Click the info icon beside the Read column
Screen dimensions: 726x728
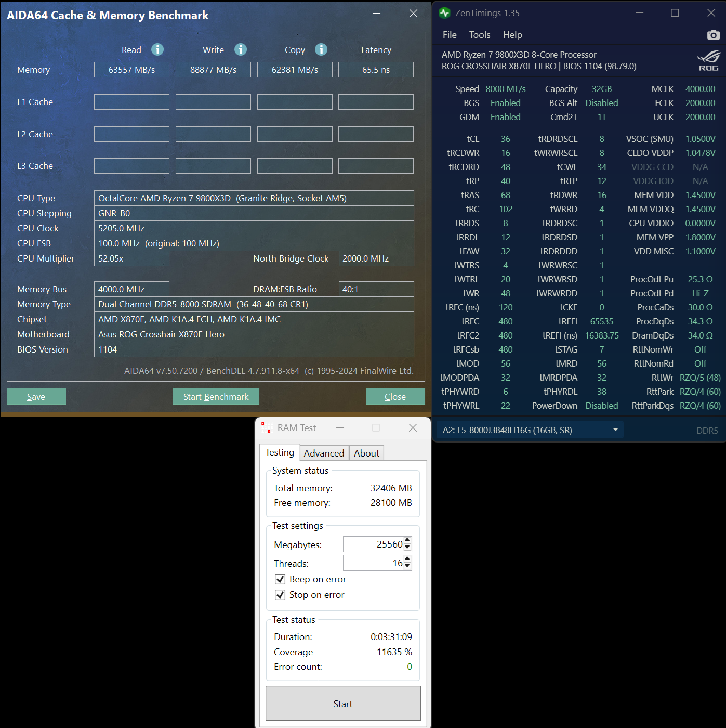pos(157,49)
